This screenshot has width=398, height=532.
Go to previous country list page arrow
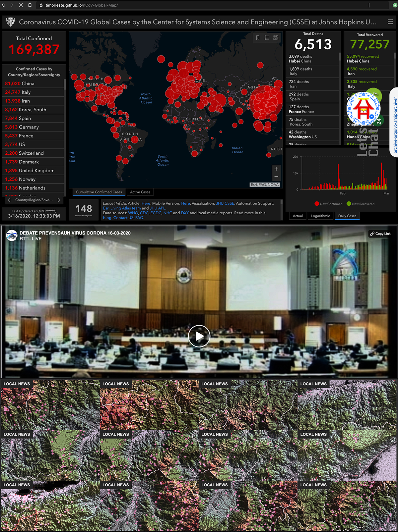[x=9, y=200]
